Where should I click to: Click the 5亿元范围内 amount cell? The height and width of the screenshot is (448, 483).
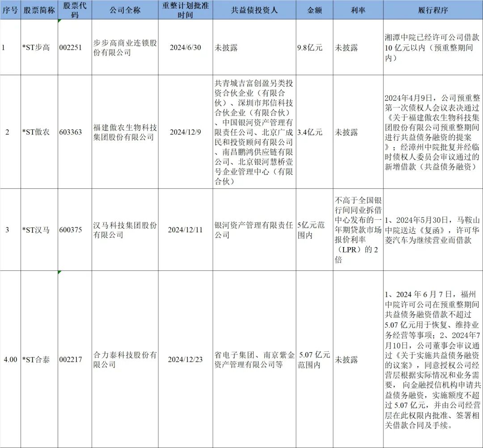[314, 230]
